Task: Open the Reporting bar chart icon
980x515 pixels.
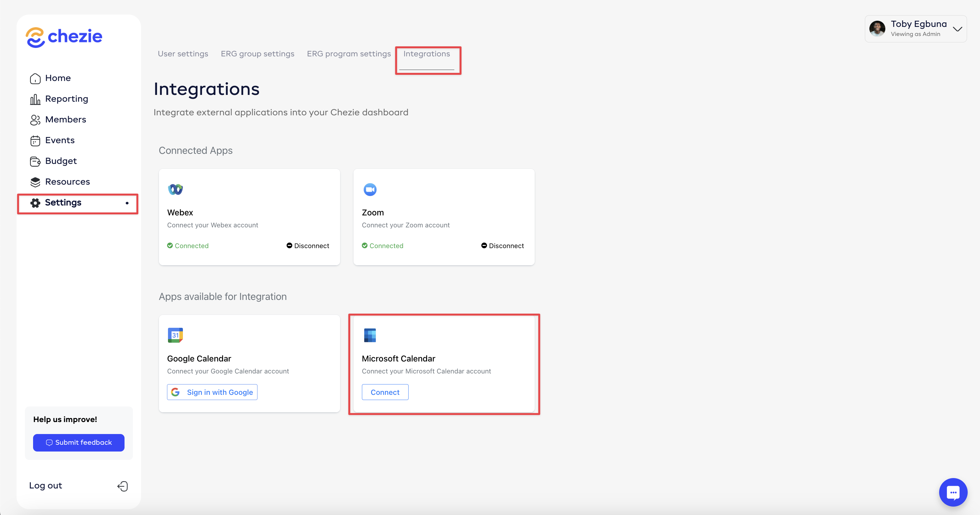Action: [35, 99]
